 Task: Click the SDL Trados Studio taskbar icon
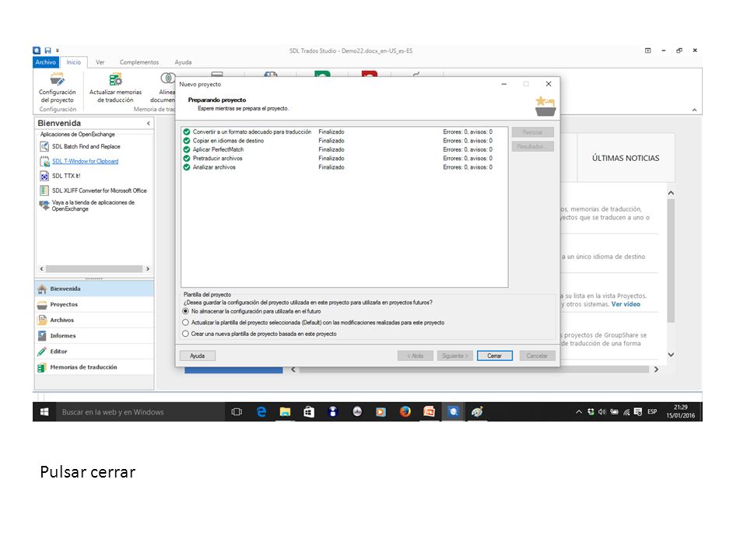[x=453, y=412]
